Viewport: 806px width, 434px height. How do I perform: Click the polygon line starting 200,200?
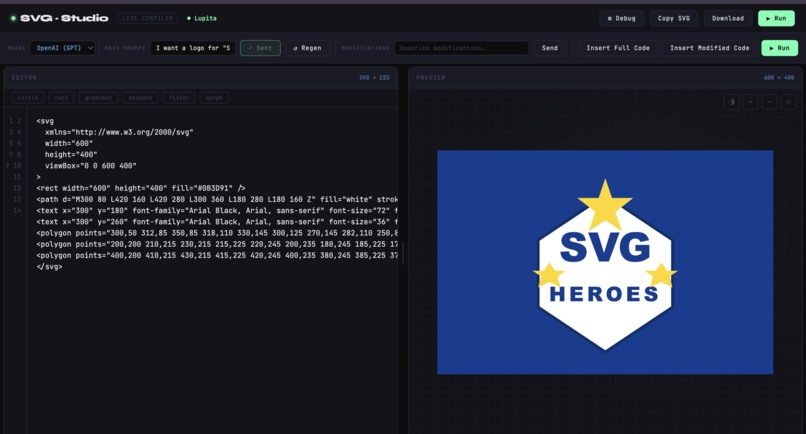click(x=217, y=244)
